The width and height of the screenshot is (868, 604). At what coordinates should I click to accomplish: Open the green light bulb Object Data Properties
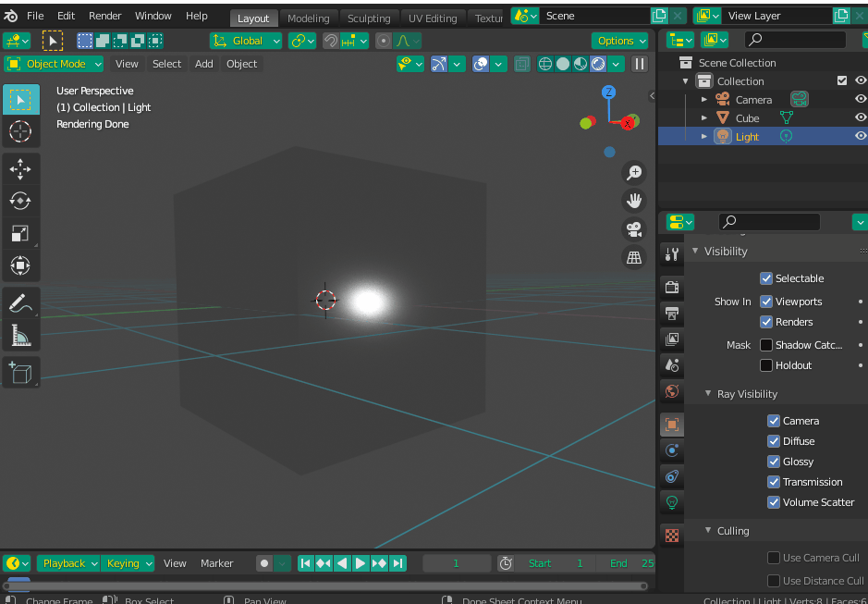click(671, 502)
